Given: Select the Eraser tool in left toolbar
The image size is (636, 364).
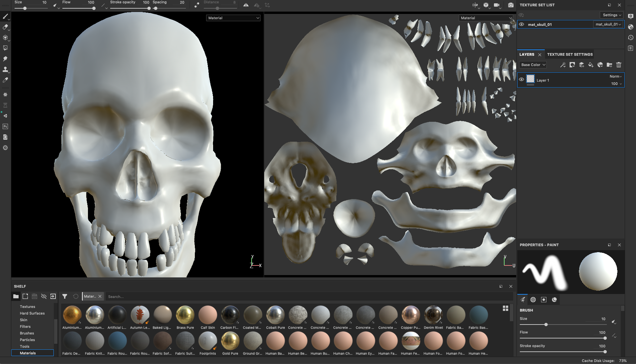Looking at the screenshot, I should [x=5, y=27].
